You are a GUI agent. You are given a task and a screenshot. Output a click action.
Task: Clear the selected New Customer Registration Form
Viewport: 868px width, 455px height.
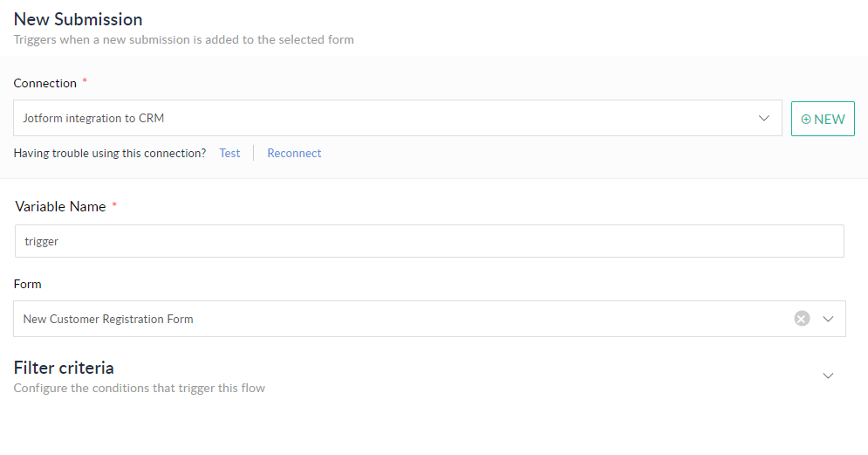(802, 319)
